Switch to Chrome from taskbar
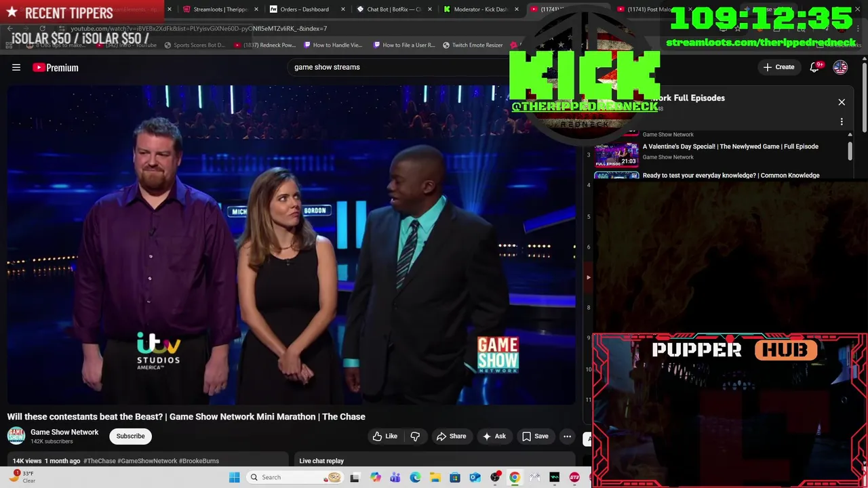868x488 pixels. [515, 477]
